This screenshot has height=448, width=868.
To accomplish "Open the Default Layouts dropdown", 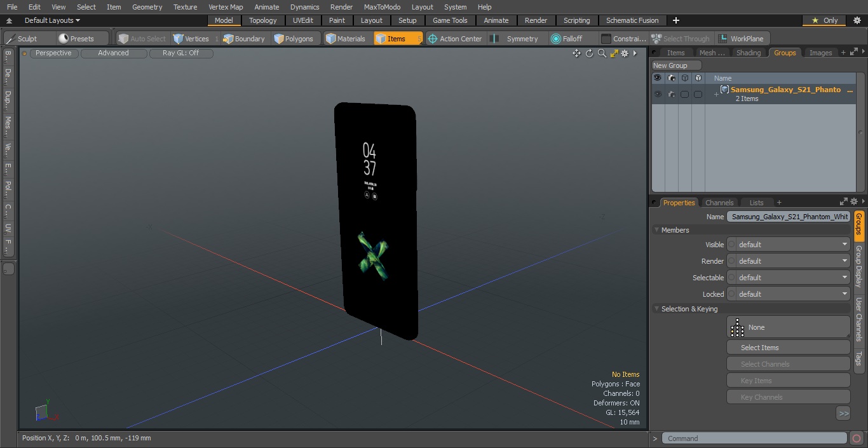I will (x=52, y=20).
